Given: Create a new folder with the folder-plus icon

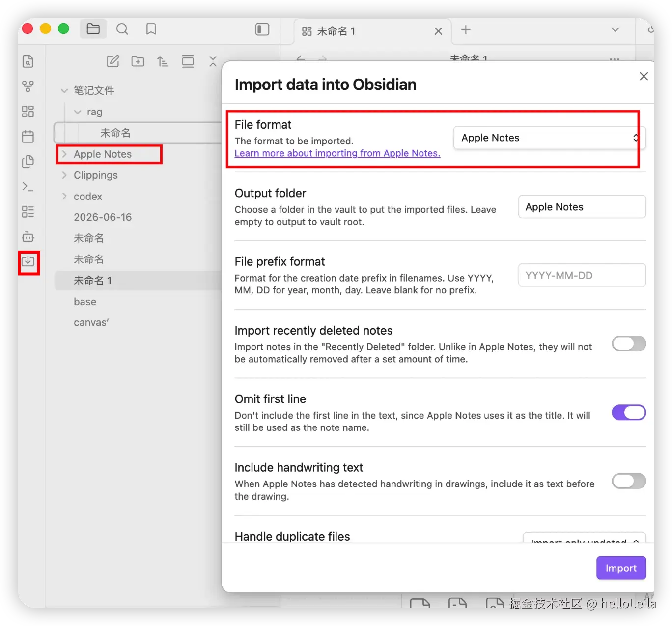Looking at the screenshot, I should (138, 61).
